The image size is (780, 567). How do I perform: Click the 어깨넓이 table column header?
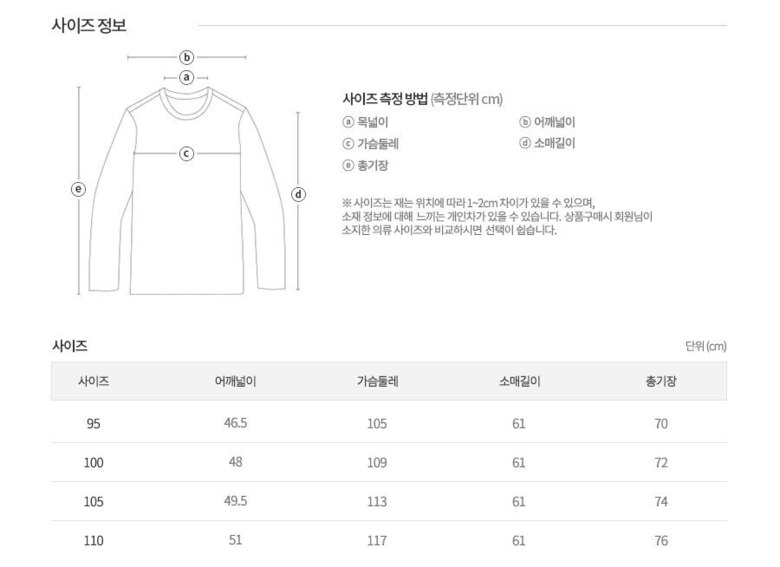(236, 381)
